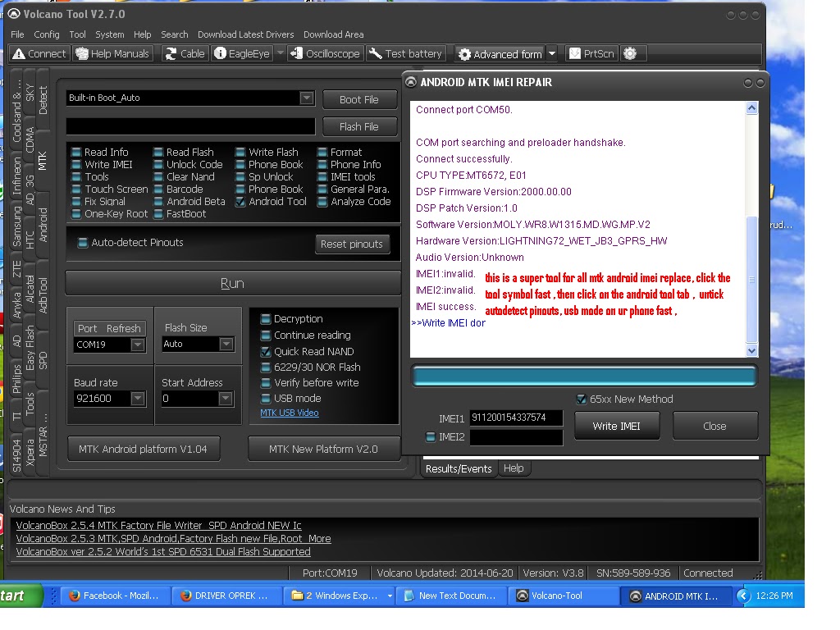Select the Android vertical tab
This screenshot has width=840, height=630.
pyautogui.click(x=43, y=225)
